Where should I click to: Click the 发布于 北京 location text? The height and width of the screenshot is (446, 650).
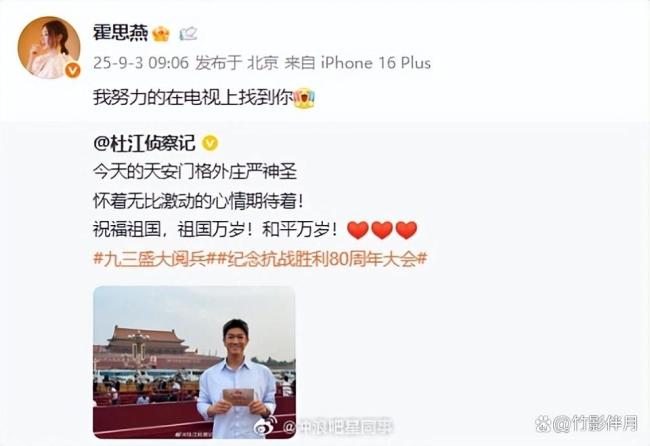[237, 63]
